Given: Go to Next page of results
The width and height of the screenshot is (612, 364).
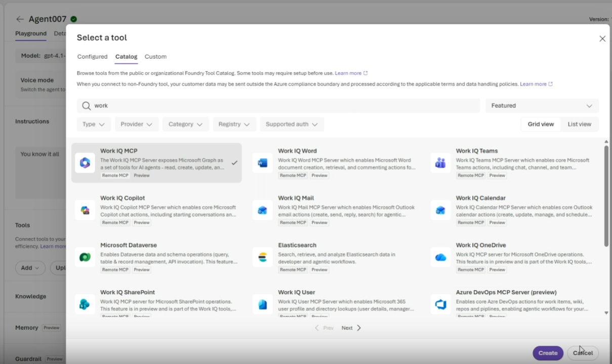Looking at the screenshot, I should click(351, 328).
